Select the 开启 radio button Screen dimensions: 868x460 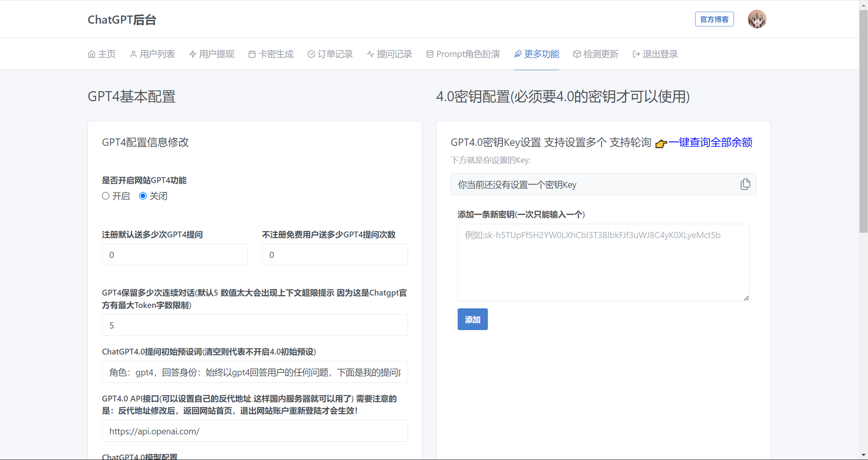click(x=106, y=196)
